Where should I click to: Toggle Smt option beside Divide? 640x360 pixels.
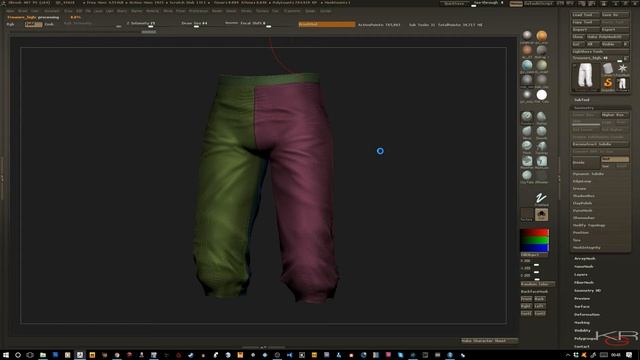615,159
